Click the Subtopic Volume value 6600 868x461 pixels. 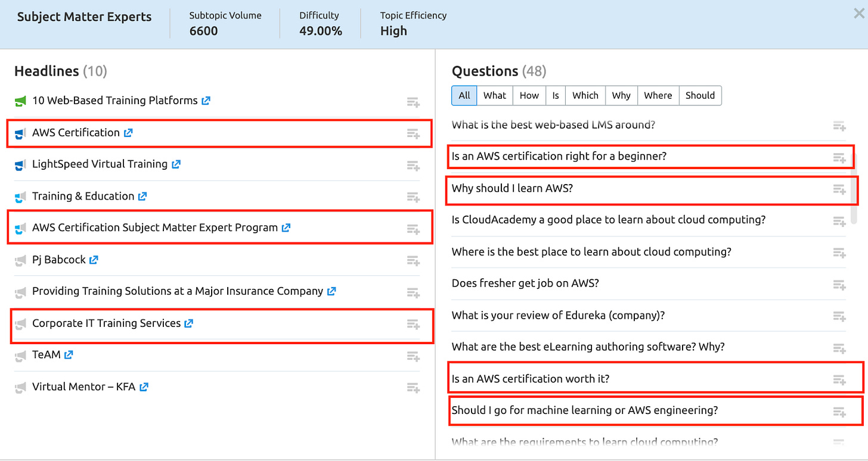[x=203, y=31]
